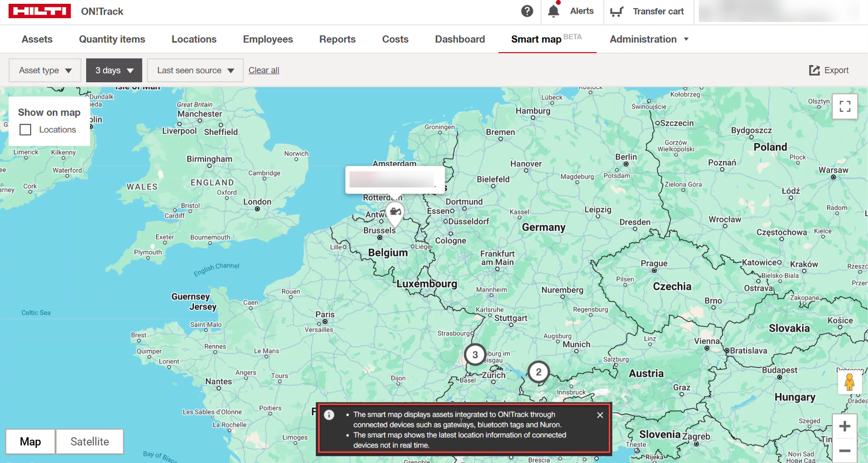
Task: Click the Hungary label on map
Action: pos(795,397)
